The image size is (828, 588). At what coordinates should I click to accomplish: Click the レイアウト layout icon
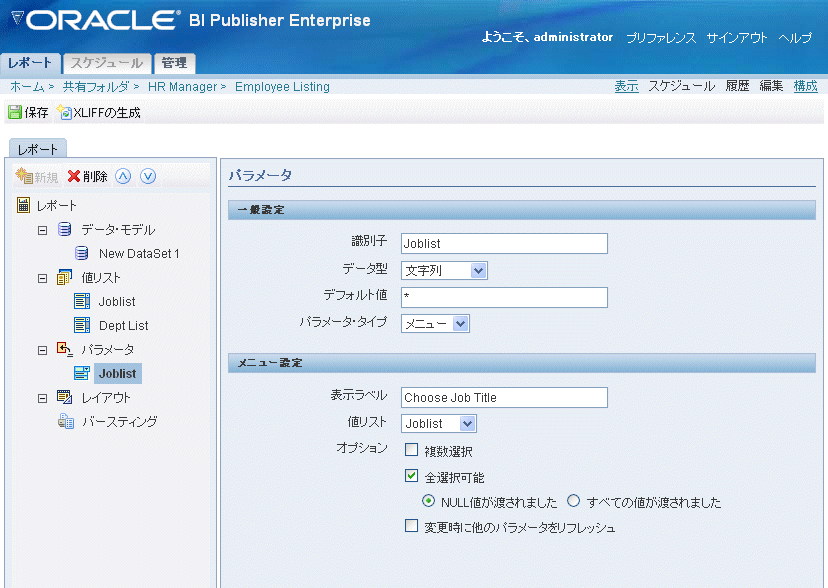point(64,397)
